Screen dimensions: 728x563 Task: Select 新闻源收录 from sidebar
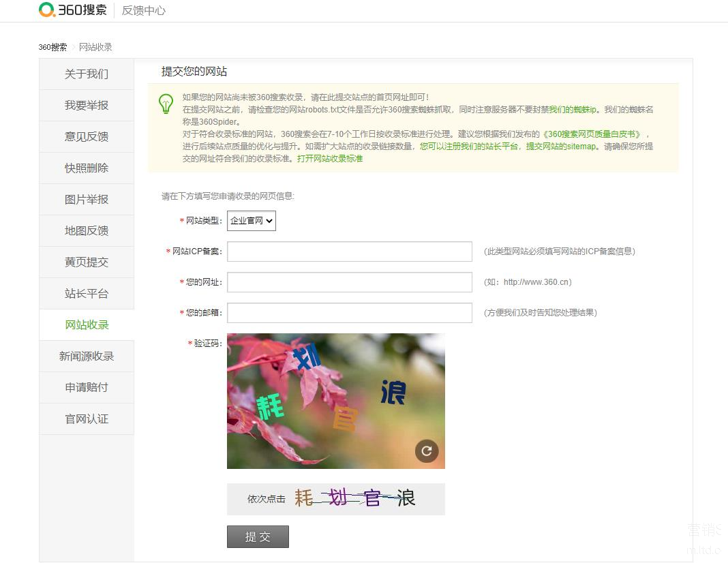click(x=87, y=356)
